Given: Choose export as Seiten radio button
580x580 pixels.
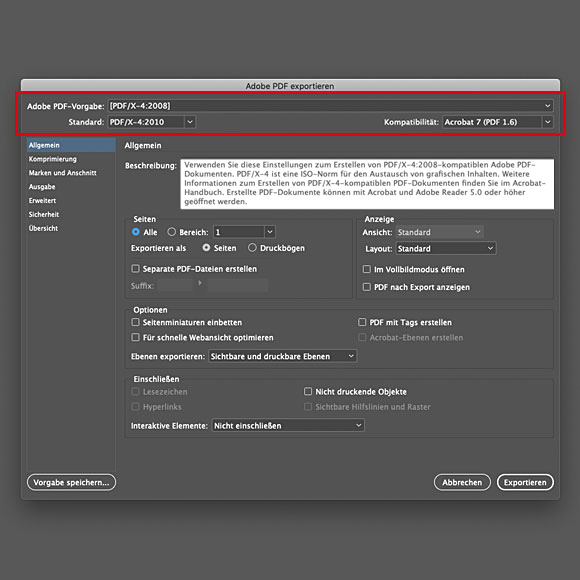Looking at the screenshot, I should [x=206, y=248].
